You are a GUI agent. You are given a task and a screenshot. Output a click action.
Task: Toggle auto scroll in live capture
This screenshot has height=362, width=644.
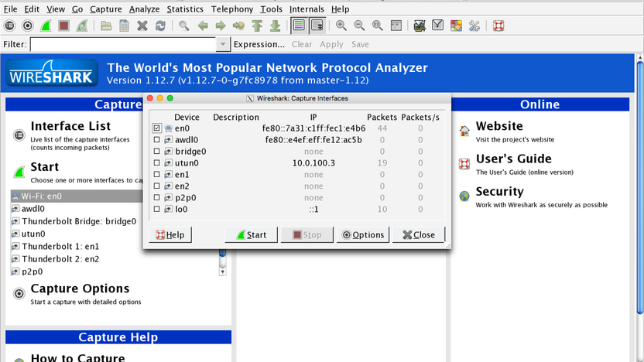pos(317,26)
